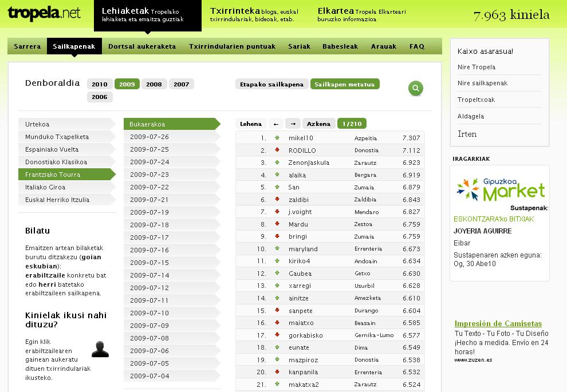Select the 2010 season button
The height and width of the screenshot is (392, 567).
point(100,84)
